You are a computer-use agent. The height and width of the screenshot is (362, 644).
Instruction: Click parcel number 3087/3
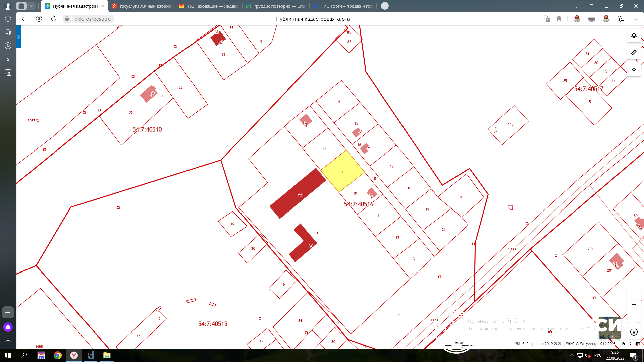[33, 121]
